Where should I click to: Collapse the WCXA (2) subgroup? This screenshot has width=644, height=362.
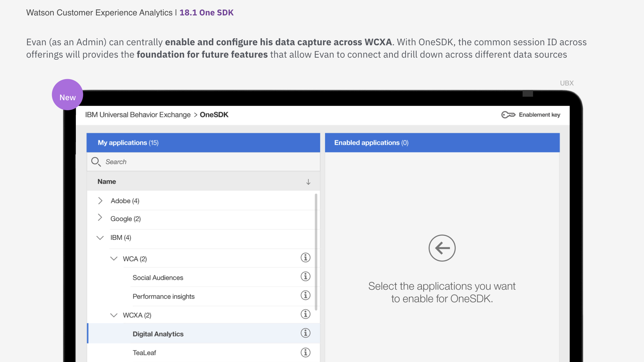[114, 315]
